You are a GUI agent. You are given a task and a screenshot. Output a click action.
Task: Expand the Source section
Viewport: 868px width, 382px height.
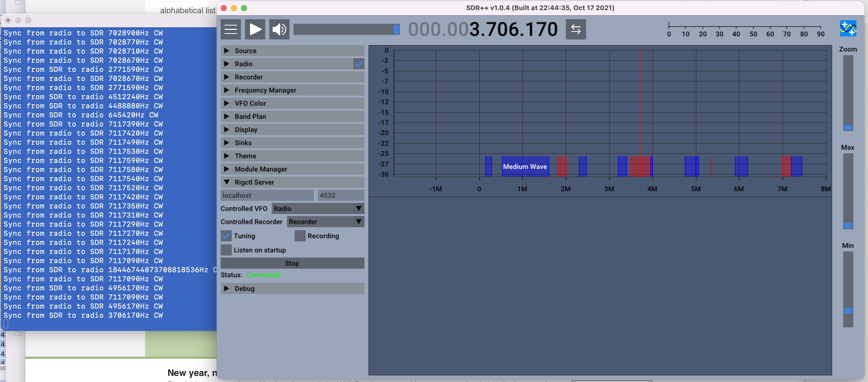pyautogui.click(x=245, y=51)
